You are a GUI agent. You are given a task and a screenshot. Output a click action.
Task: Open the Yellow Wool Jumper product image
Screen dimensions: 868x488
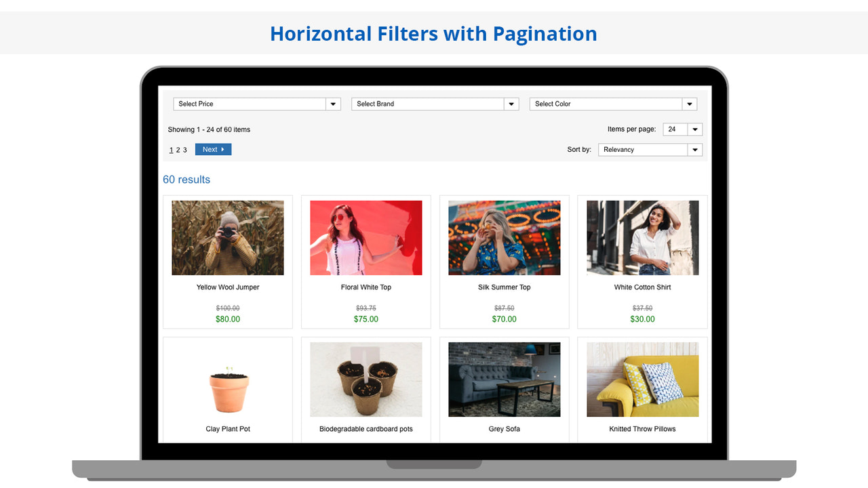click(x=227, y=237)
